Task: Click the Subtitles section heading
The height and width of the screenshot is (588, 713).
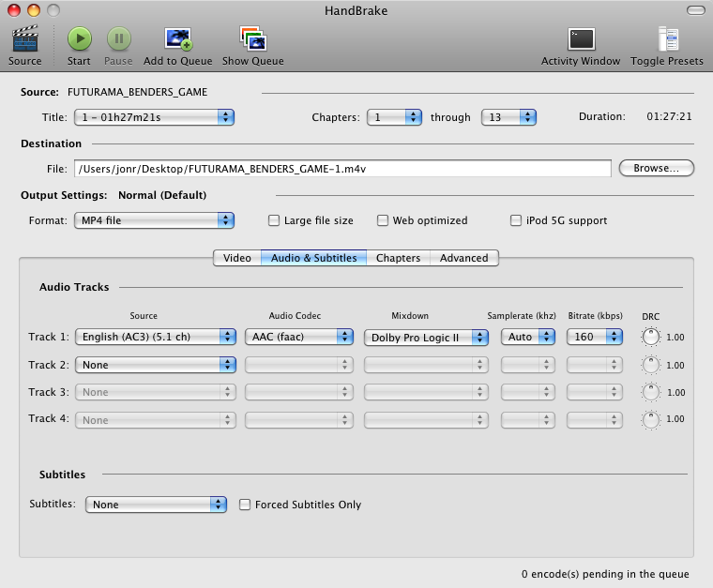Action: (62, 475)
